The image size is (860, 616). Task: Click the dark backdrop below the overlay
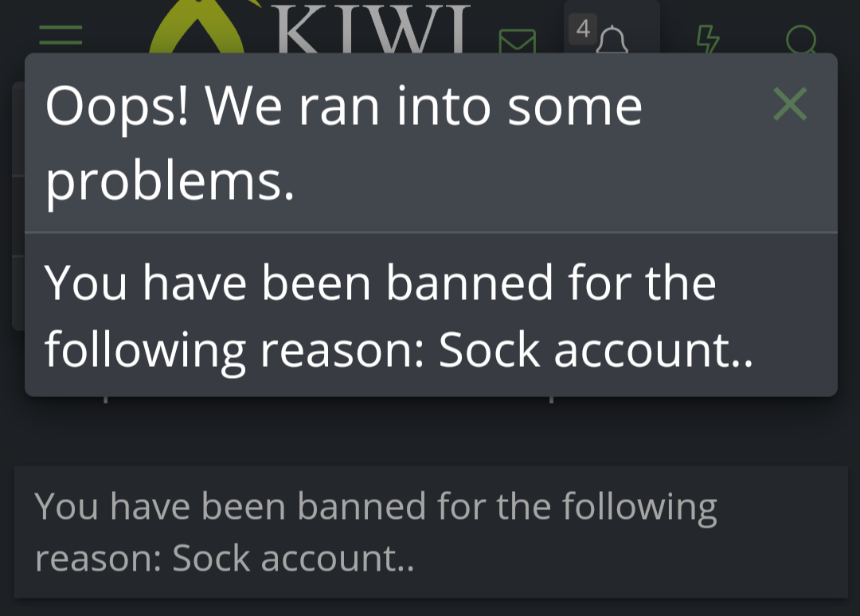430,431
